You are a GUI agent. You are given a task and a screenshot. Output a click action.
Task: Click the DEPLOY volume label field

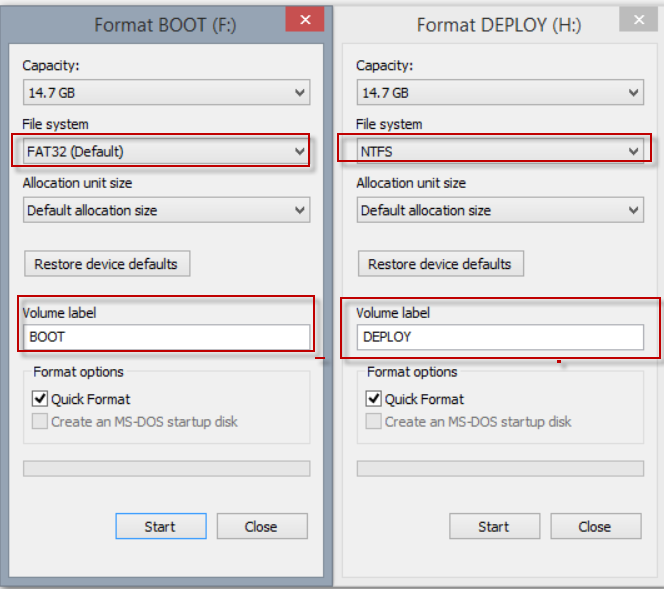tap(500, 337)
